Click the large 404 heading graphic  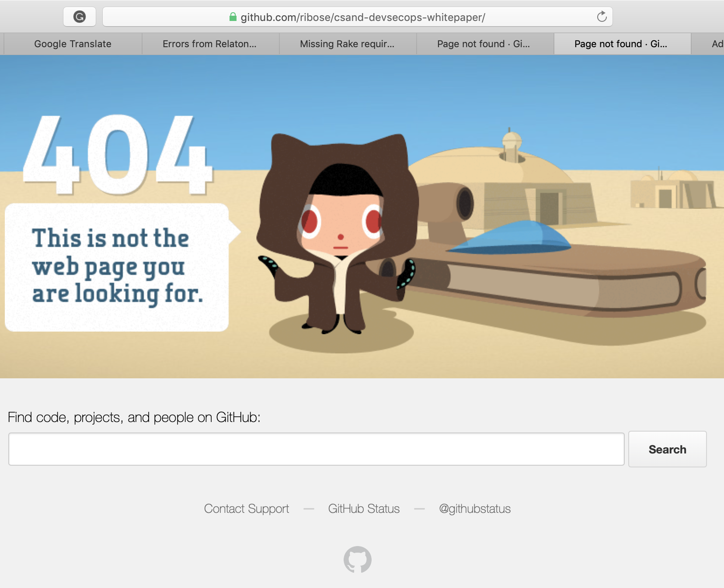[x=117, y=154]
